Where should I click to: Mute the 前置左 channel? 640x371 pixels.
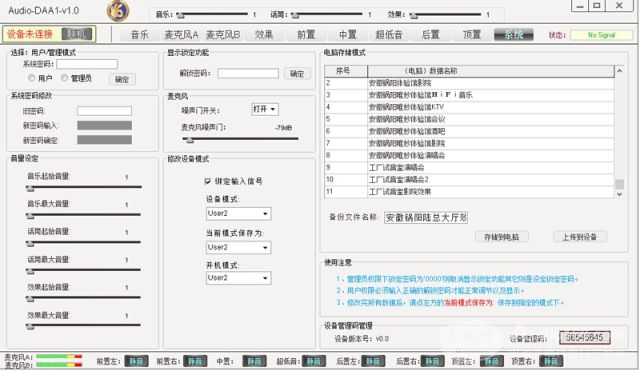pyautogui.click(x=136, y=361)
